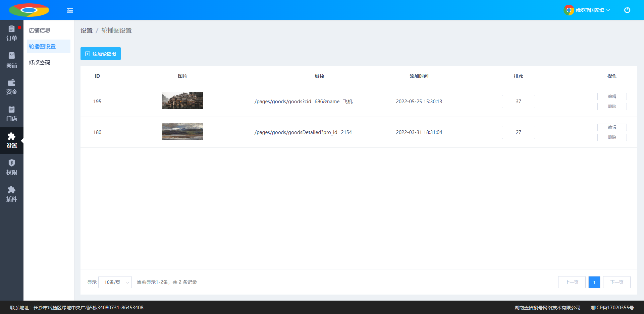Open the thumbnail image for ID 180
The image size is (644, 314).
(183, 131)
